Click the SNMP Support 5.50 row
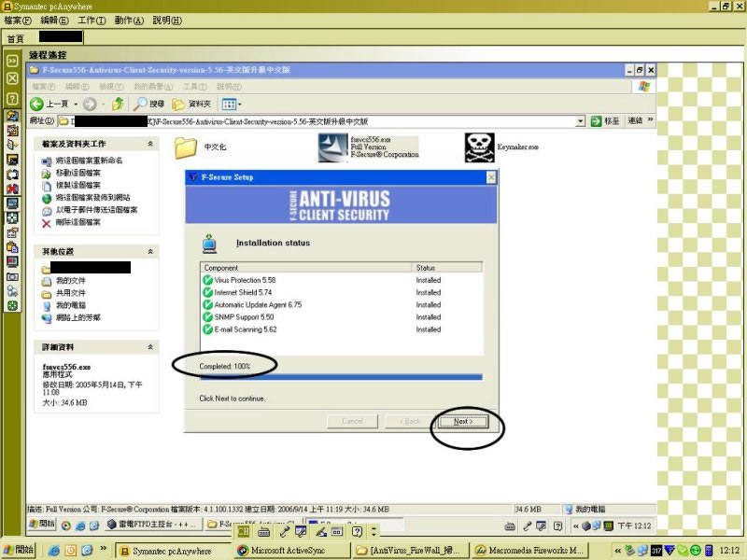 pos(341,317)
